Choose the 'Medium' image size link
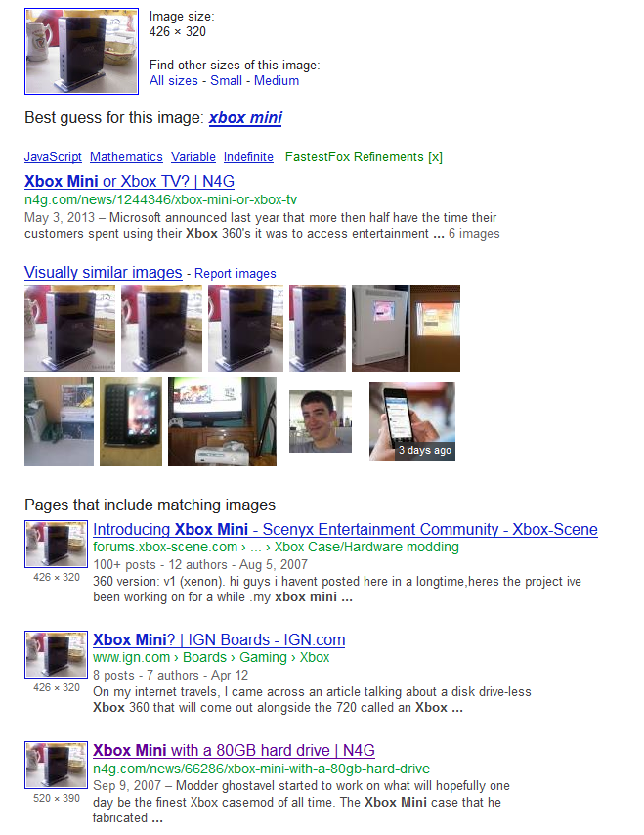Viewport: 644px width, 835px height. 277,81
